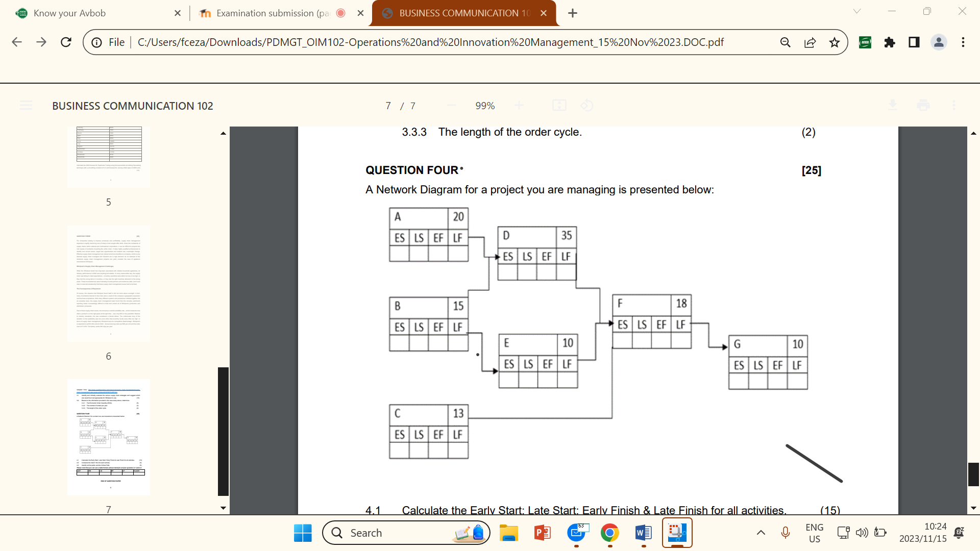The image size is (980, 551).
Task: Open the Chrome browser menu
Action: (964, 42)
